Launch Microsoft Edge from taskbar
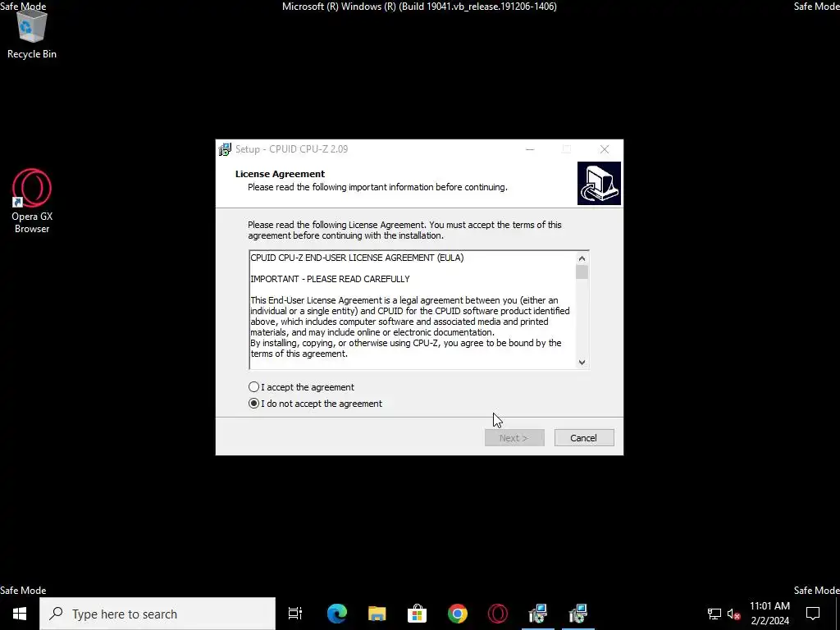This screenshot has height=630, width=840. 337,614
